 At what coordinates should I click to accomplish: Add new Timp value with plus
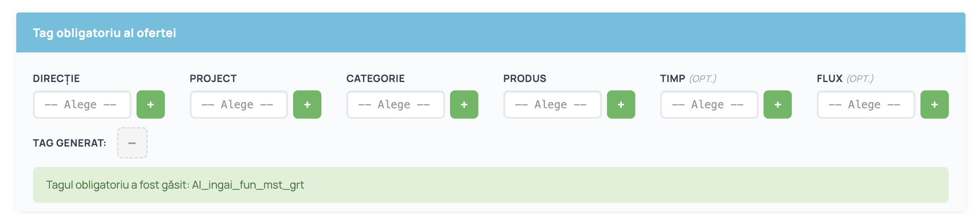coord(778,105)
